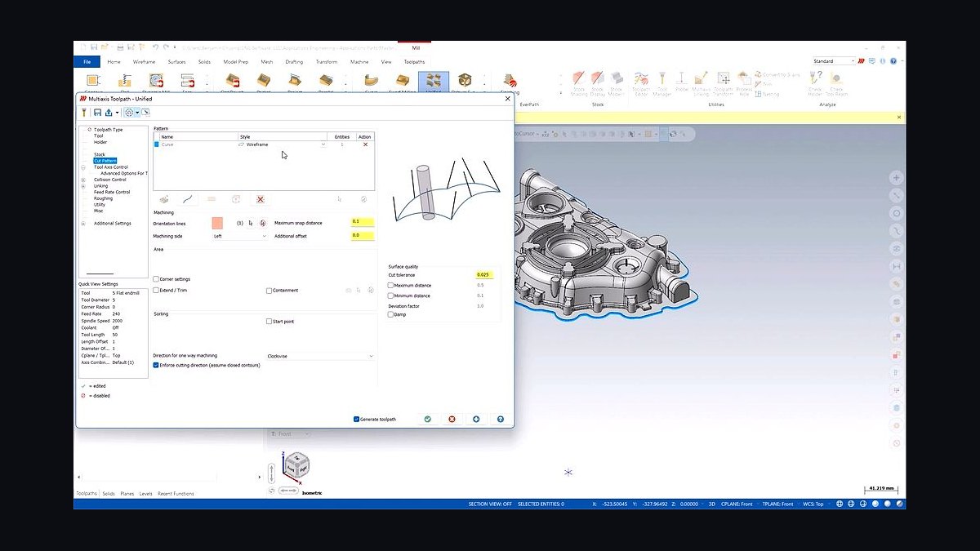Click orientation lines select arrow icon

coord(251,223)
